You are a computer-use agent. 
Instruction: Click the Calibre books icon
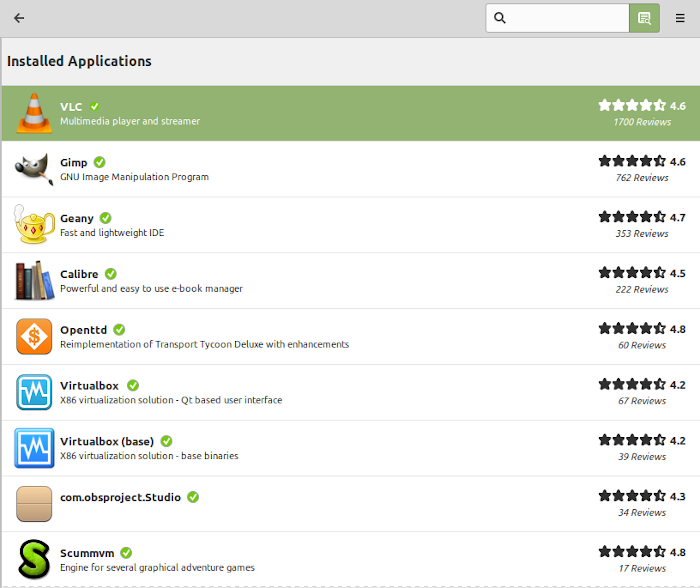(33, 281)
